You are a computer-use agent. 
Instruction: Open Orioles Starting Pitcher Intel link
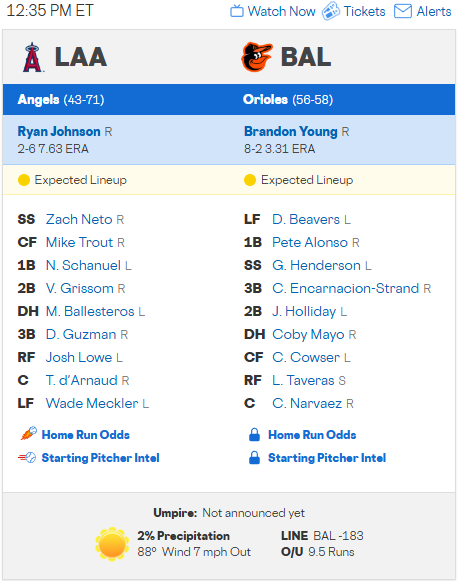click(327, 458)
